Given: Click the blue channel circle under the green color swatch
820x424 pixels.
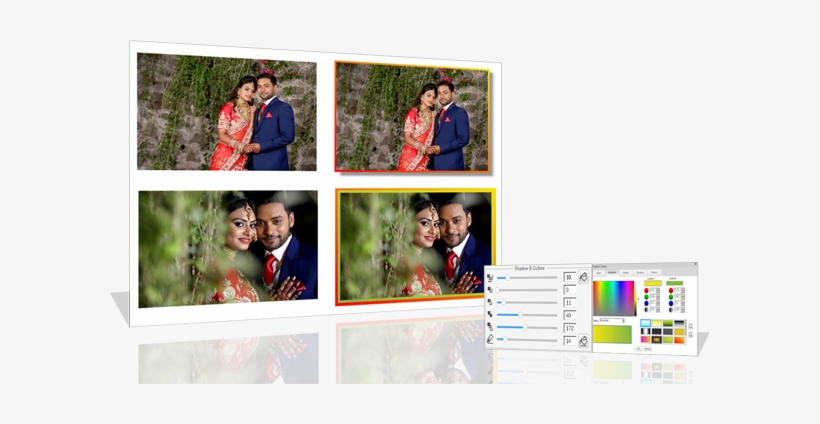Looking at the screenshot, I should [670, 303].
